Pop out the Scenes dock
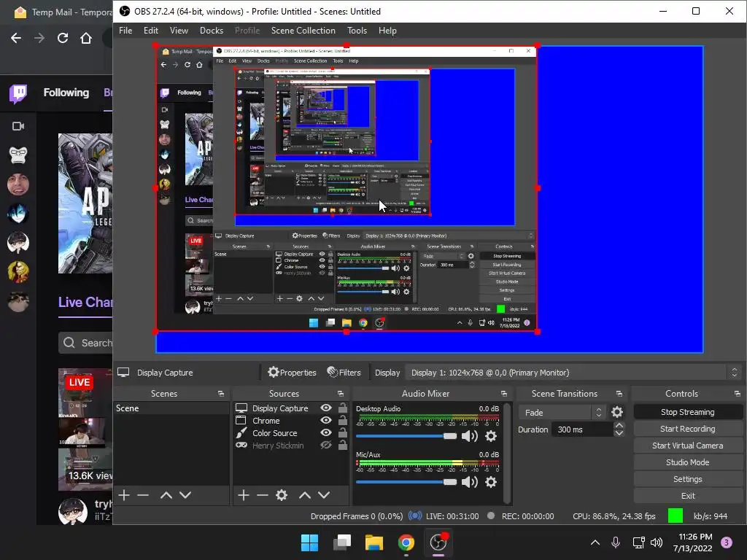This screenshot has height=560, width=747. point(221,394)
